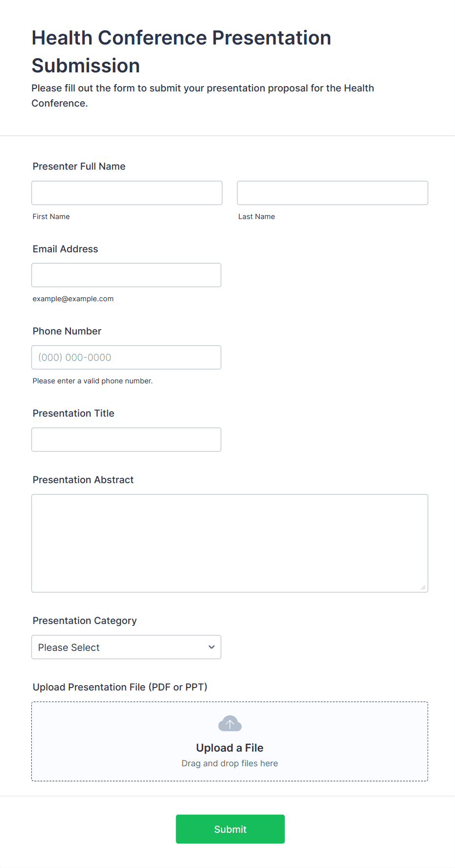The height and width of the screenshot is (868, 455).
Task: Click the Presentation Category label
Action: coord(85,621)
